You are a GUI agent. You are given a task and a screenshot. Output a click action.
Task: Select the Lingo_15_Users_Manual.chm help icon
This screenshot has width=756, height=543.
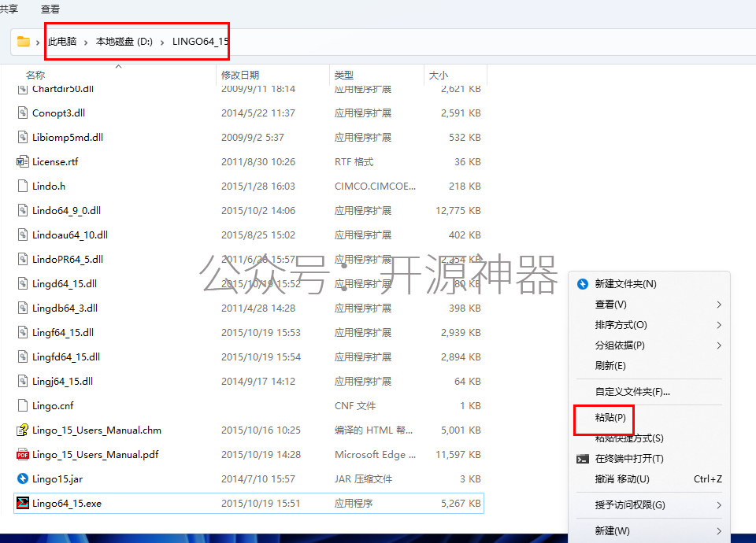point(23,430)
